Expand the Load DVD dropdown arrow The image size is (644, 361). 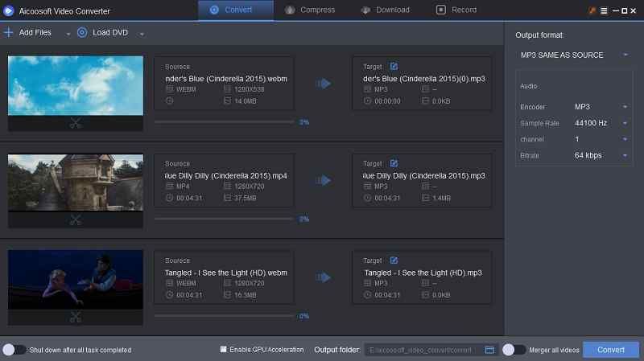pos(142,34)
